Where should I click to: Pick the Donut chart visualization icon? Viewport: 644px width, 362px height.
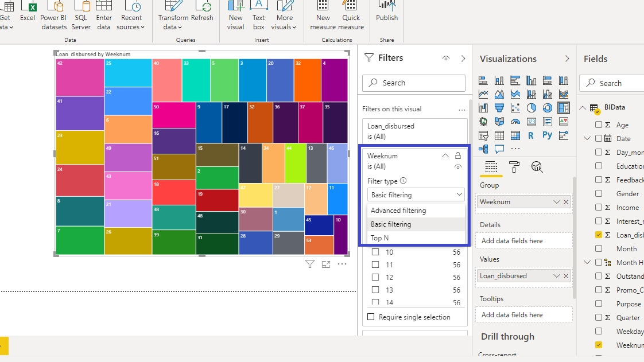coord(548,107)
